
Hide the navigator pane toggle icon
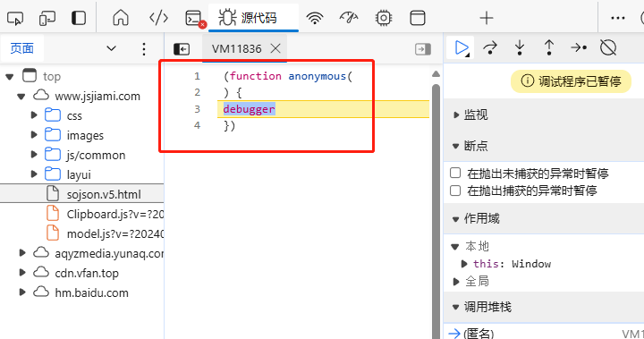[x=182, y=49]
